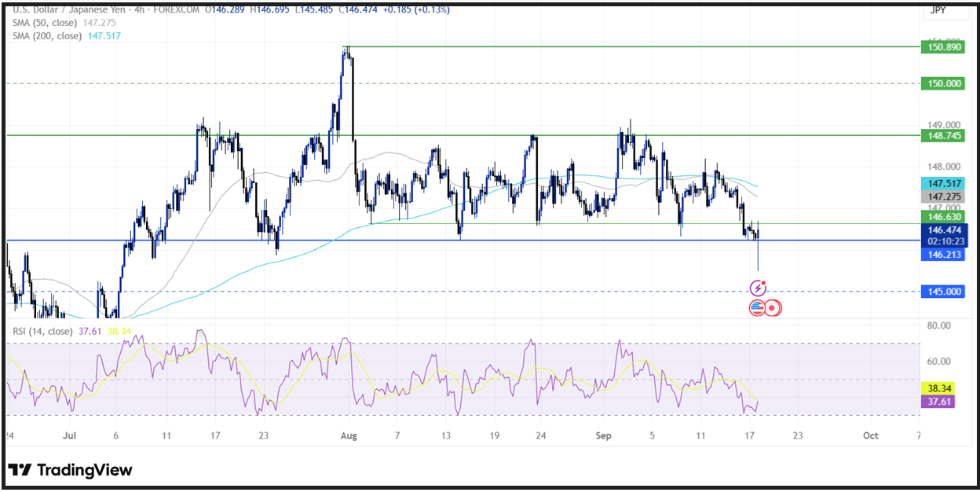Select the 146.213 blue support label
980x492 pixels.
coord(942,255)
